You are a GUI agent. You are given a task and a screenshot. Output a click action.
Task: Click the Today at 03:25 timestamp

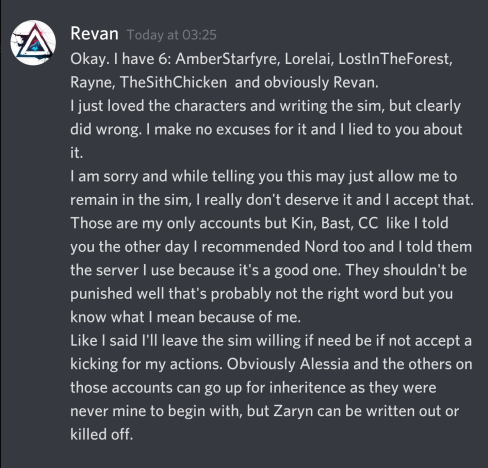(x=172, y=35)
